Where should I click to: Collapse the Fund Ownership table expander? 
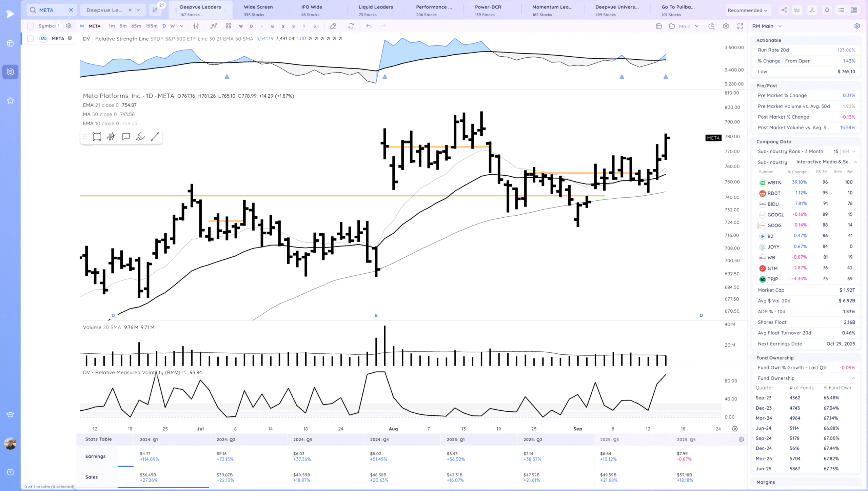click(x=853, y=378)
